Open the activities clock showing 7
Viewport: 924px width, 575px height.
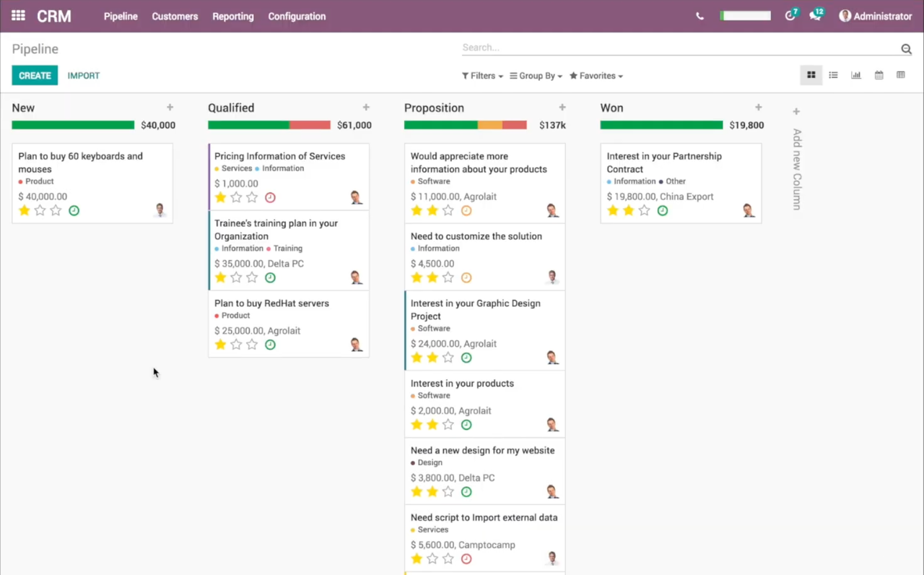(x=789, y=15)
